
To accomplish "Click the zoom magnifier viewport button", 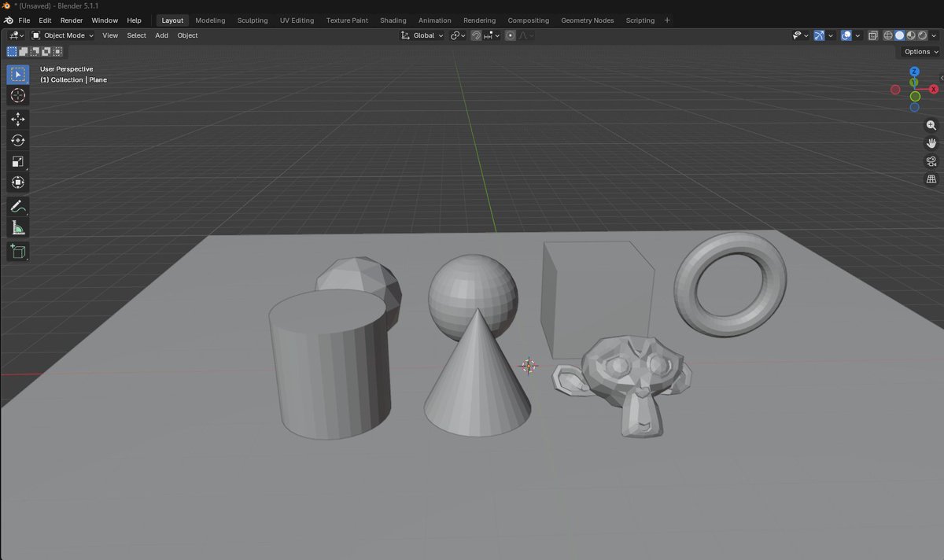I will coord(931,125).
